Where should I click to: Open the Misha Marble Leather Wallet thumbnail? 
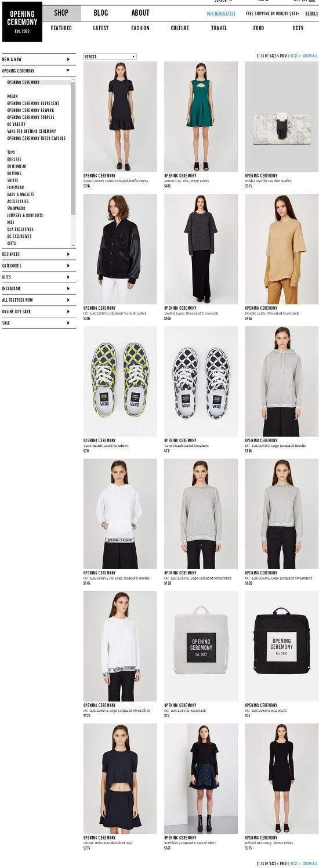[x=281, y=116]
